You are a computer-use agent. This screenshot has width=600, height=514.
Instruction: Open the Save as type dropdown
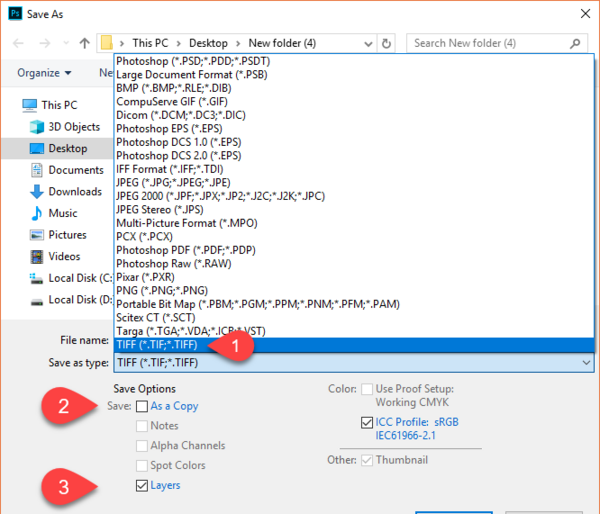354,362
